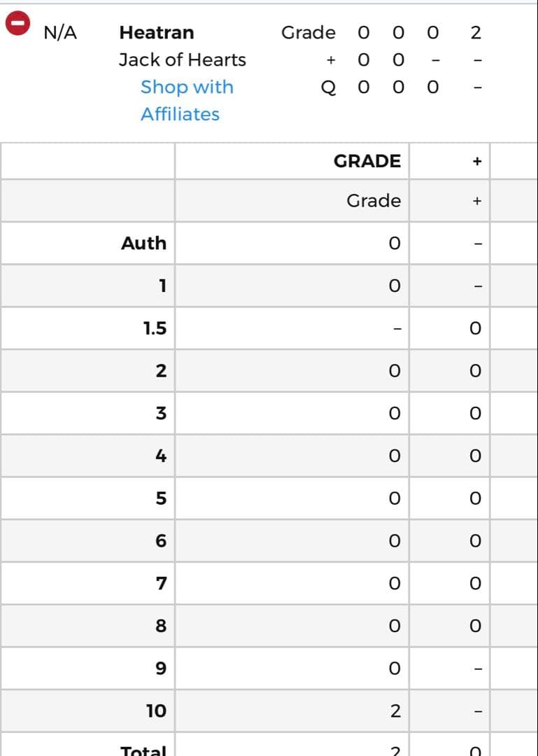Select the grade 1.5 row label
Image resolution: width=538 pixels, height=756 pixels.
pos(155,328)
